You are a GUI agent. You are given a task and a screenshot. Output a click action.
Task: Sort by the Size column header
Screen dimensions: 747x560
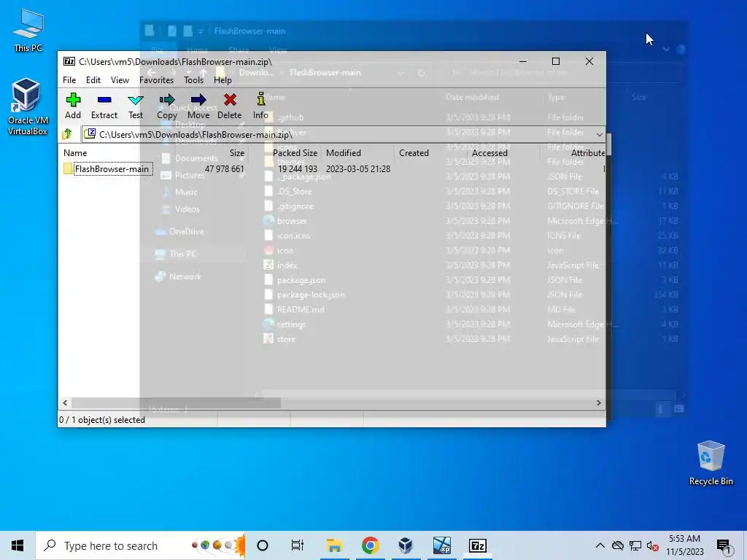pos(237,153)
